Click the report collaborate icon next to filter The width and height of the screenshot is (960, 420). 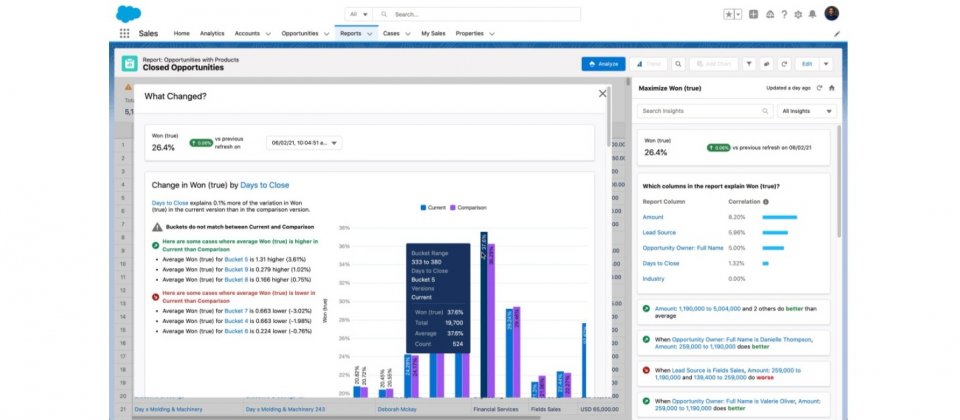pyautogui.click(x=767, y=64)
